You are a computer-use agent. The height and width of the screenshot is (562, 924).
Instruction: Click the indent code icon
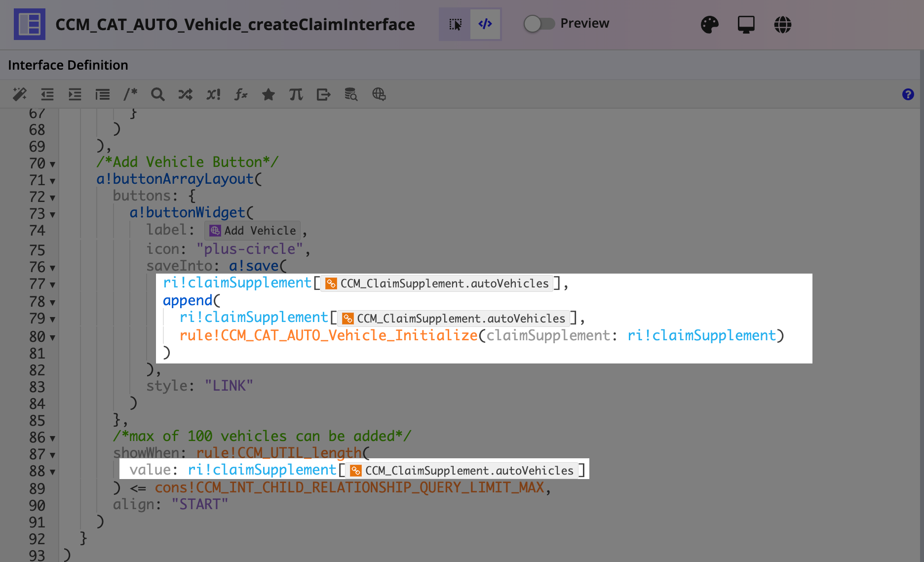(x=75, y=94)
